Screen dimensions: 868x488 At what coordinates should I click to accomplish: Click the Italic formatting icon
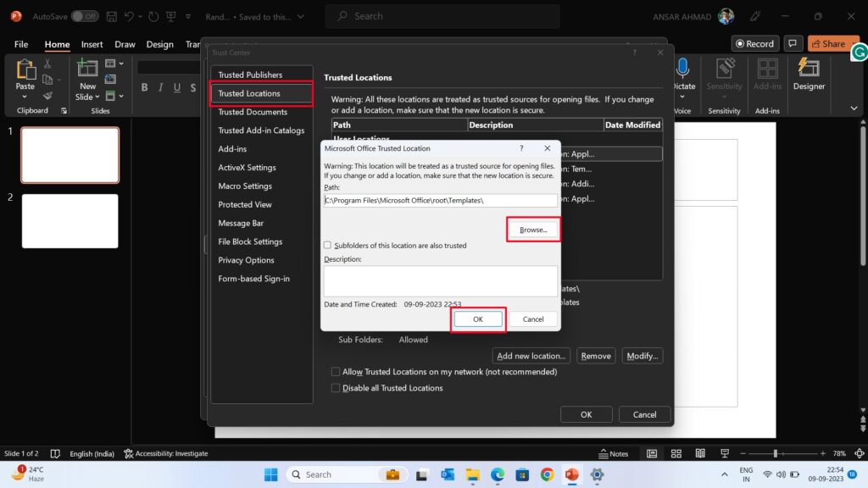tap(160, 87)
